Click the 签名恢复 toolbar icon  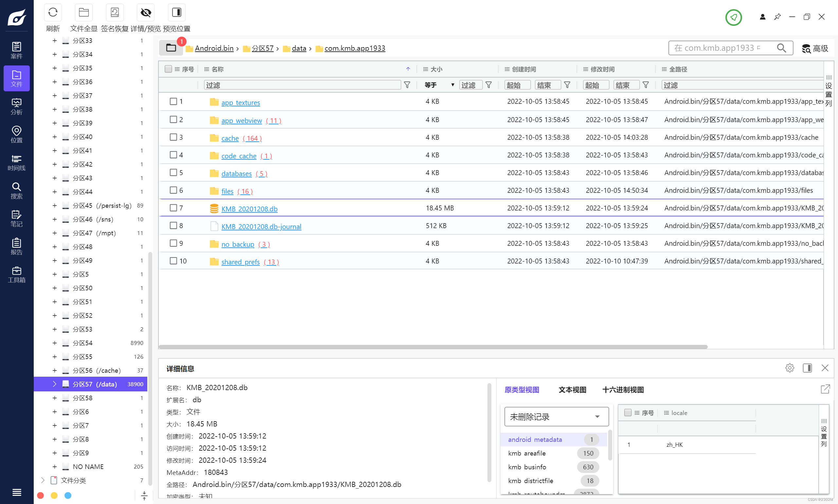(115, 13)
